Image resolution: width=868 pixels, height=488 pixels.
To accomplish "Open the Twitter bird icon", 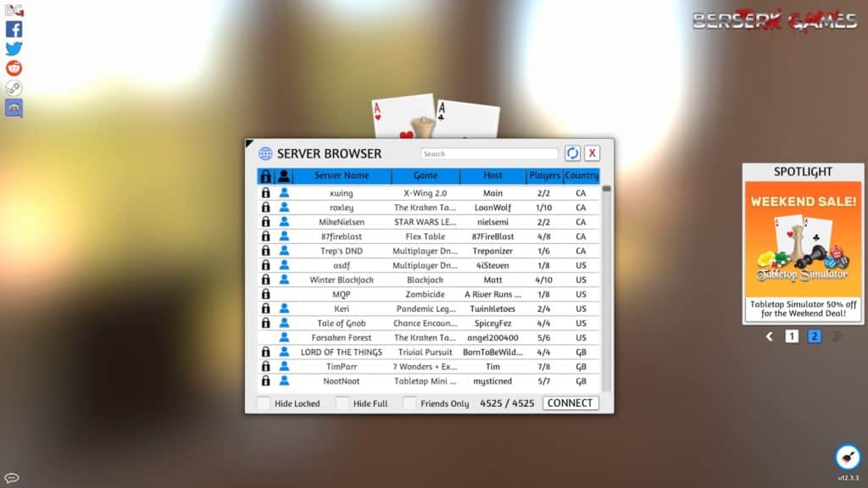I will (14, 48).
